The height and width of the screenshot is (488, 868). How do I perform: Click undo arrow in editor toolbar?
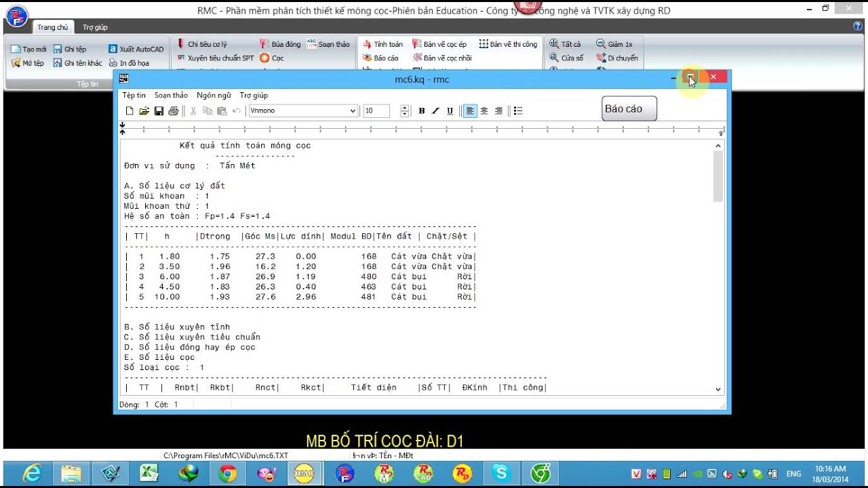[x=237, y=111]
